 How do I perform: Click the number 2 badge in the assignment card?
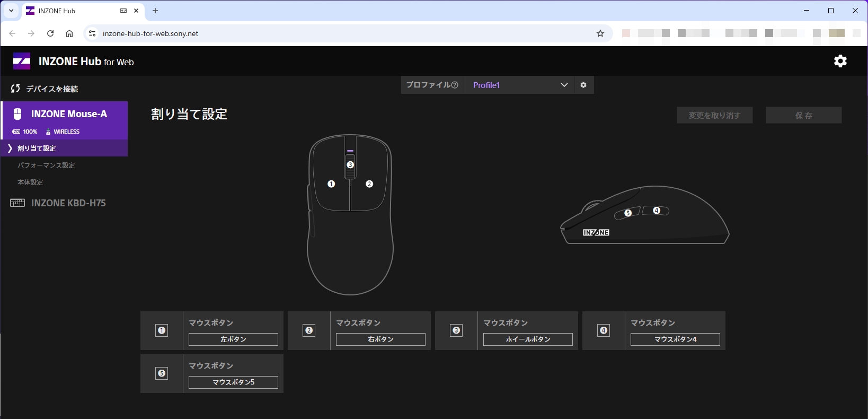tap(309, 330)
